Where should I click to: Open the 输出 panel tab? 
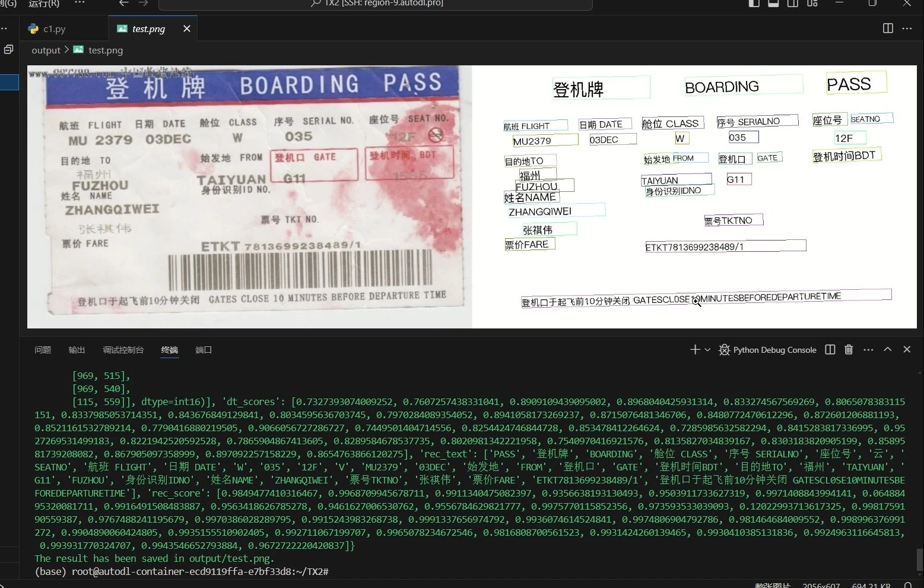tap(77, 350)
